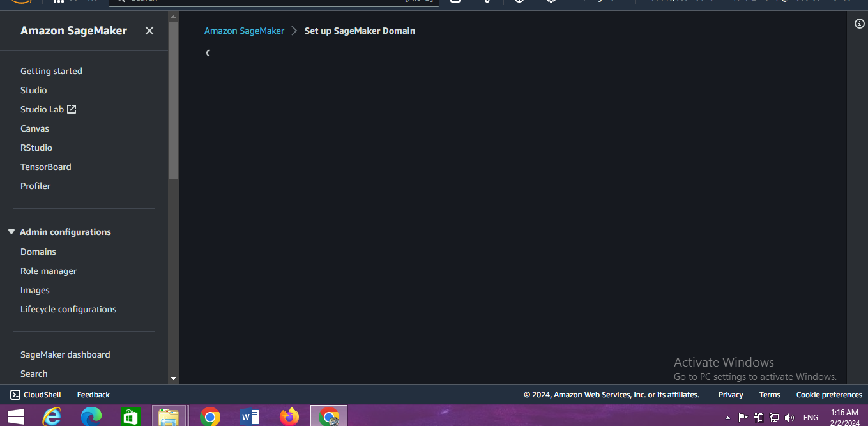
Task: Open the taskbar clock showing 1:16 AM
Action: tap(844, 417)
